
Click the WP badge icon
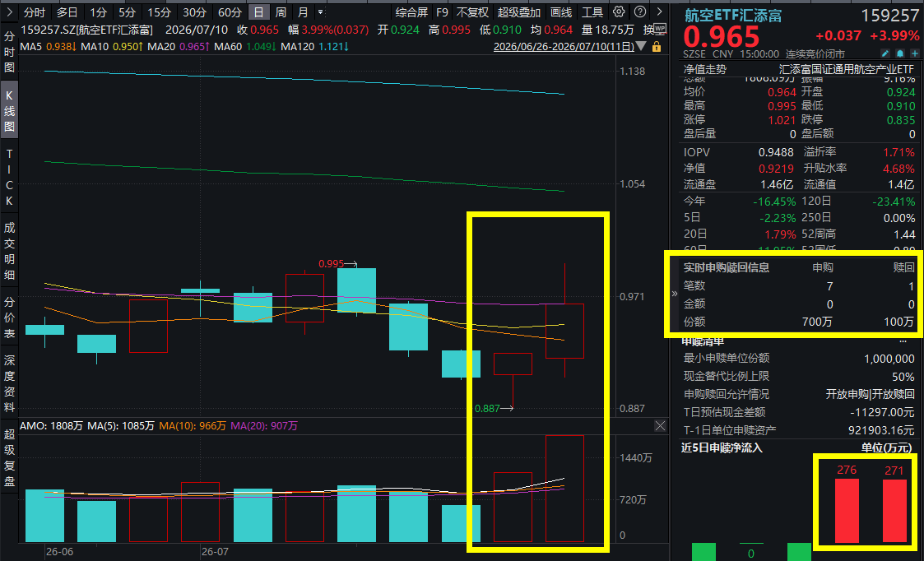(x=660, y=28)
